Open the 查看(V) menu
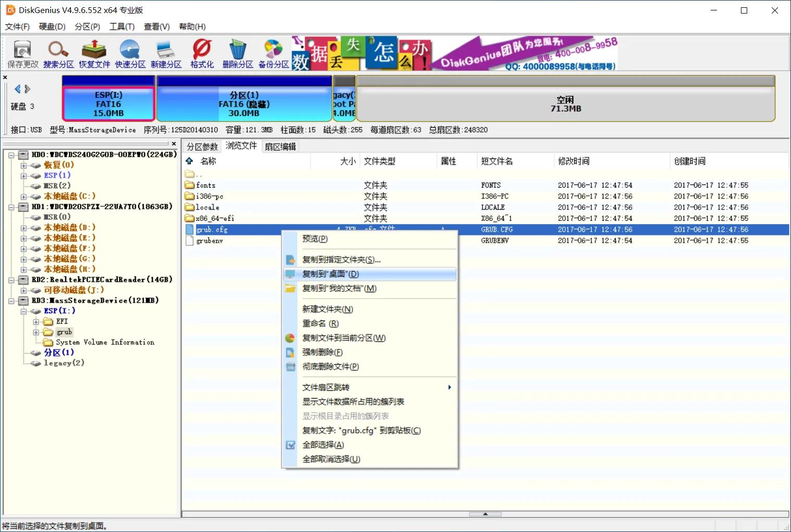This screenshot has height=532, width=791. point(156,27)
